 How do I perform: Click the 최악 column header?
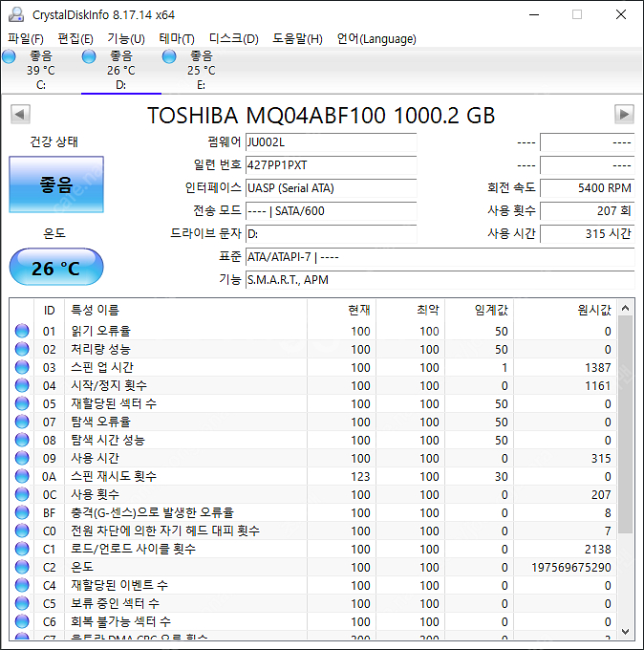tap(410, 310)
